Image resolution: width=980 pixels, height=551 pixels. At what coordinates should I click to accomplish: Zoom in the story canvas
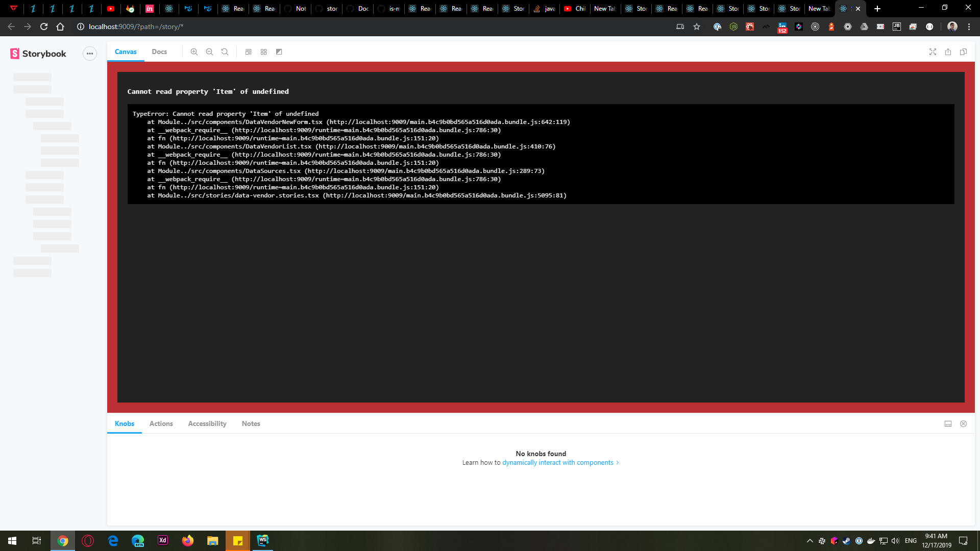point(194,52)
